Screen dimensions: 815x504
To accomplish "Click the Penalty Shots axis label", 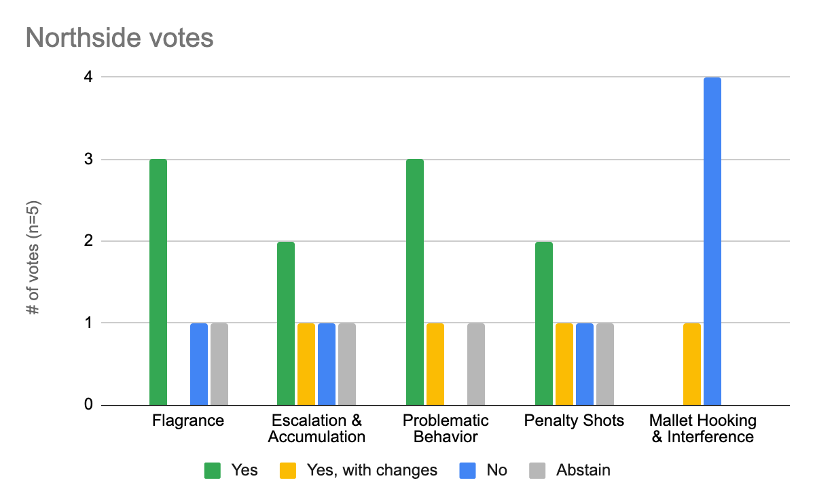I will click(574, 420).
